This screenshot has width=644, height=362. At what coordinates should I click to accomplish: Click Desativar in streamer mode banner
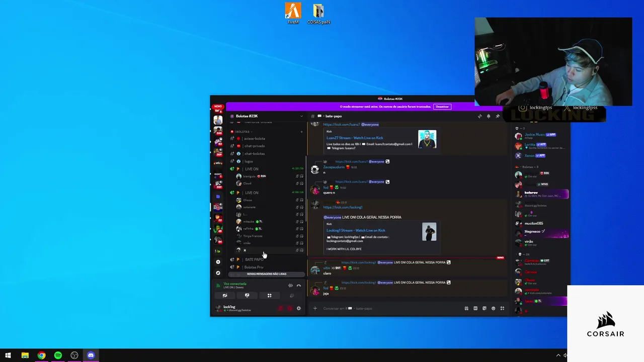[x=442, y=107]
